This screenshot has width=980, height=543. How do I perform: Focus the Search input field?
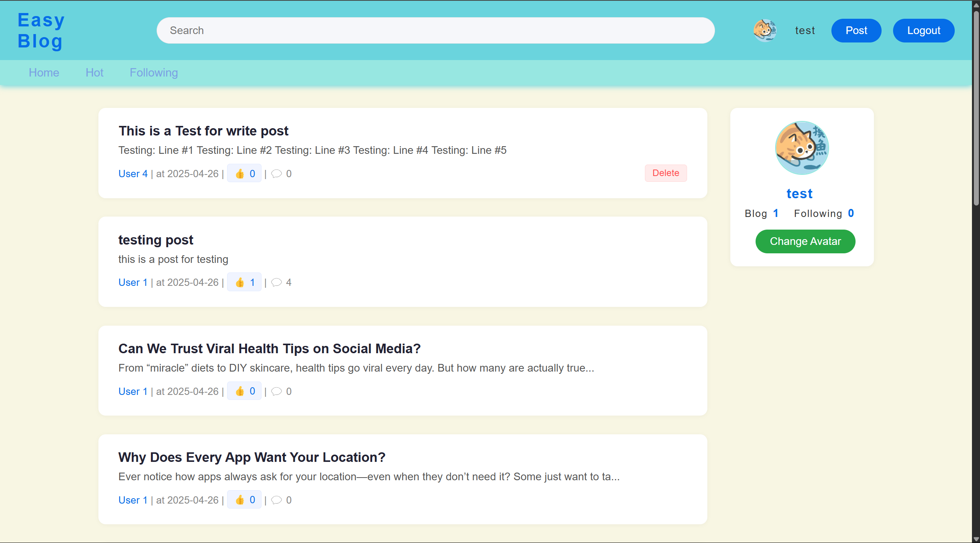[x=435, y=31]
